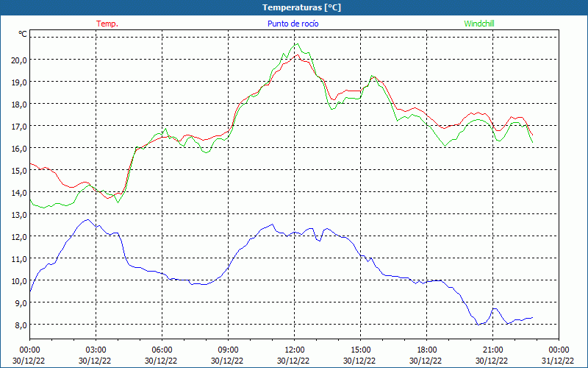The height and width of the screenshot is (368, 588).
Task: Click the 12:00 time axis label
Action: [295, 350]
